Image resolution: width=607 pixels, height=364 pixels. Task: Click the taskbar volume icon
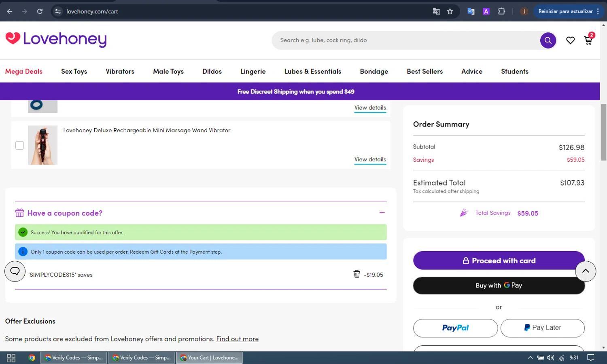pyautogui.click(x=551, y=358)
